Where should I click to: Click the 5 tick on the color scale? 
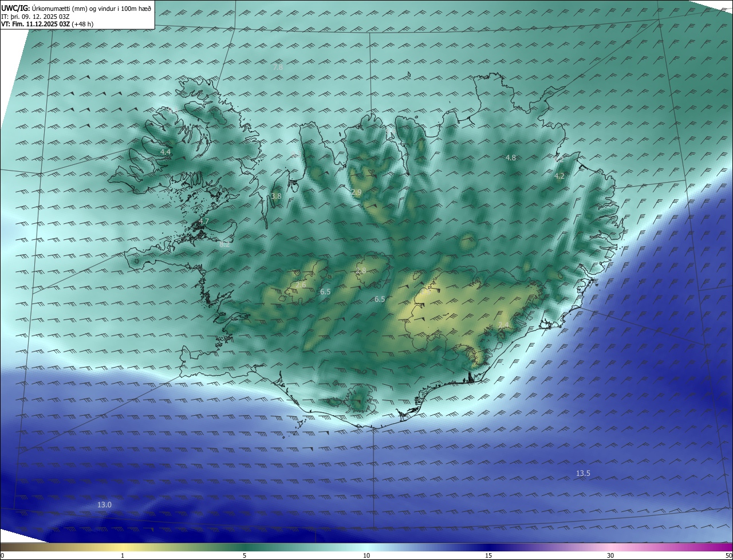[245, 555]
